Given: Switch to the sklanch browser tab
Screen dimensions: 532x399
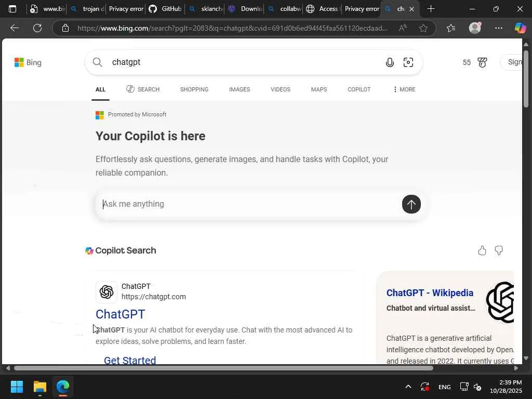Looking at the screenshot, I should coord(206,9).
